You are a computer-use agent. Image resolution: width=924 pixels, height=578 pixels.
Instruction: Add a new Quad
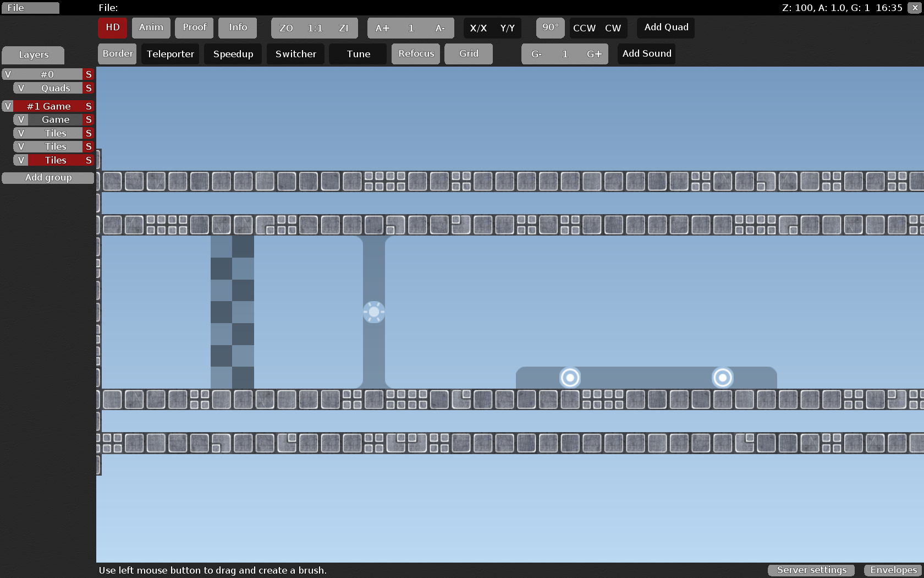[665, 27]
